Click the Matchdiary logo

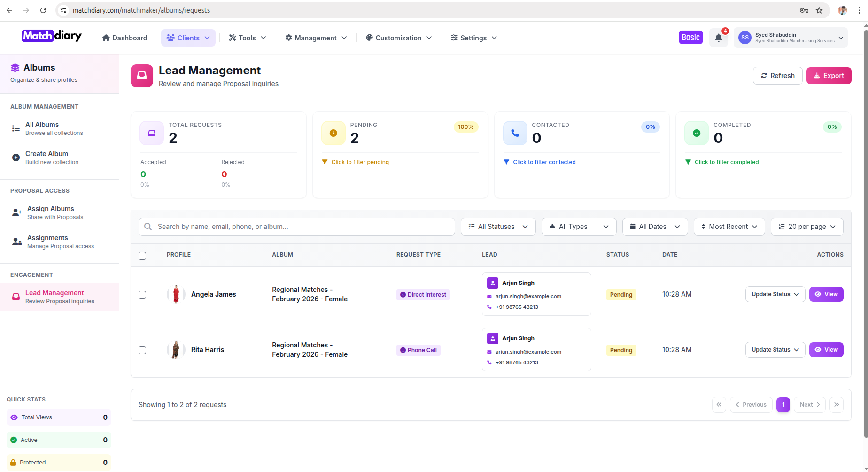pyautogui.click(x=52, y=36)
